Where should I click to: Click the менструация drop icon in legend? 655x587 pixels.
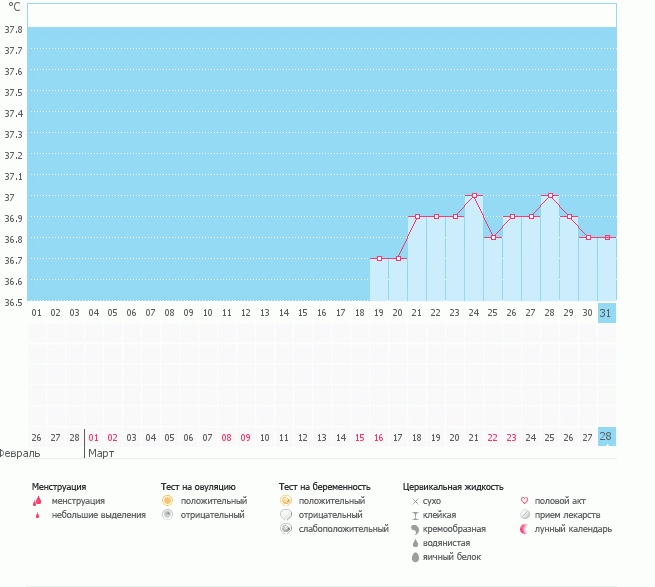pos(37,501)
